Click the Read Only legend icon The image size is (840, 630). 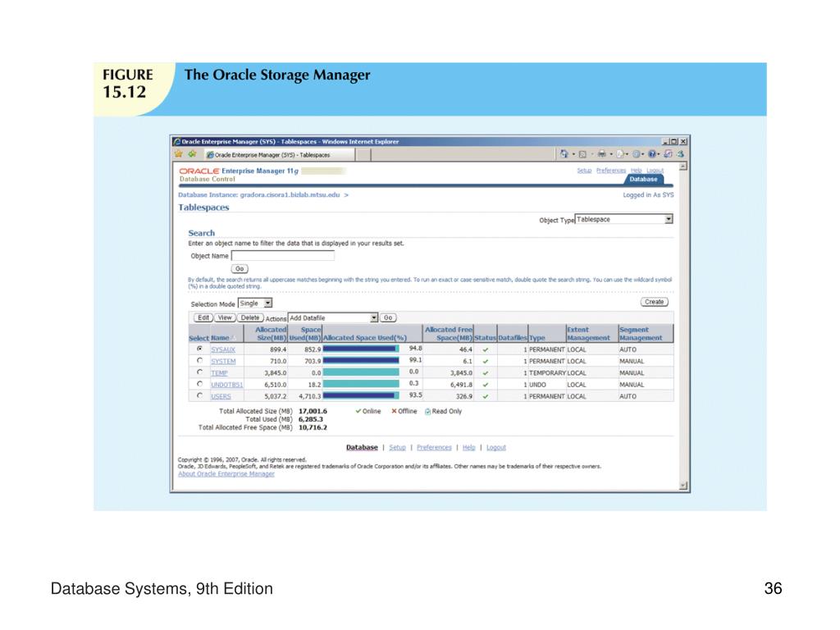[427, 412]
